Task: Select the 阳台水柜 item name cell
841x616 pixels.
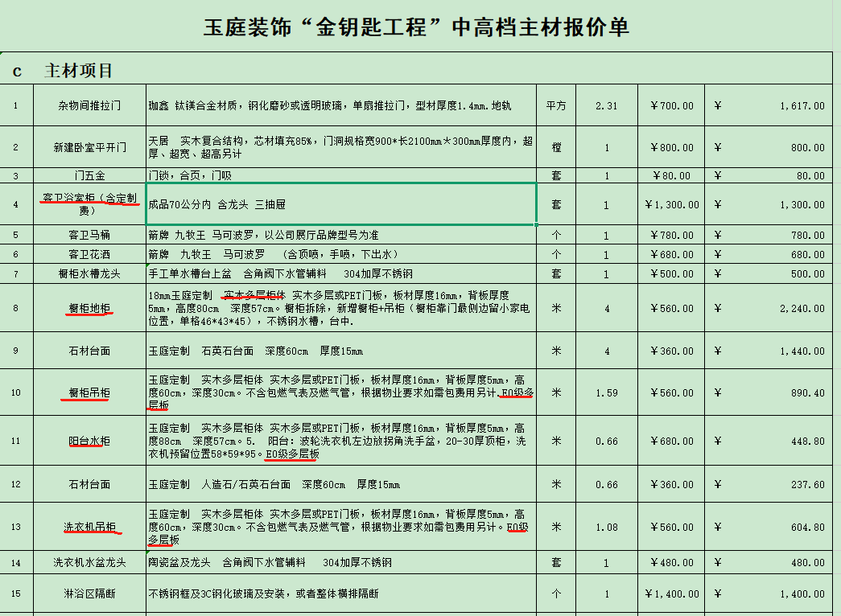Action: (89, 441)
